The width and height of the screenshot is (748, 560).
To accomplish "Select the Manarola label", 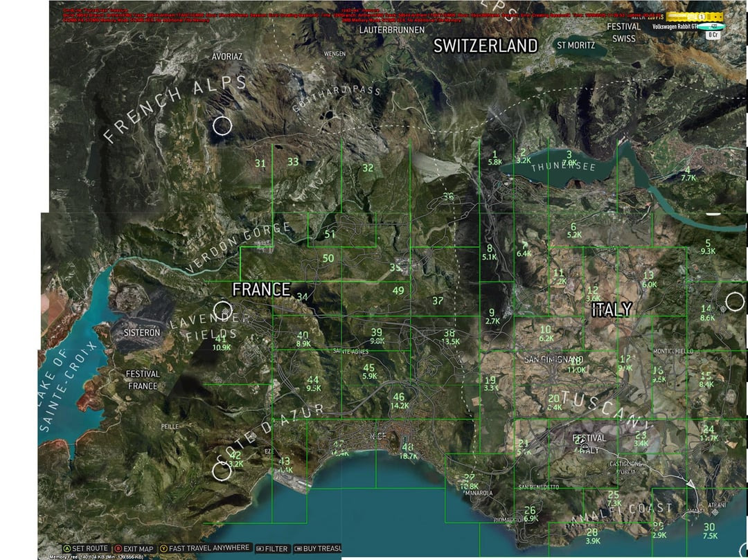I will pos(477,493).
